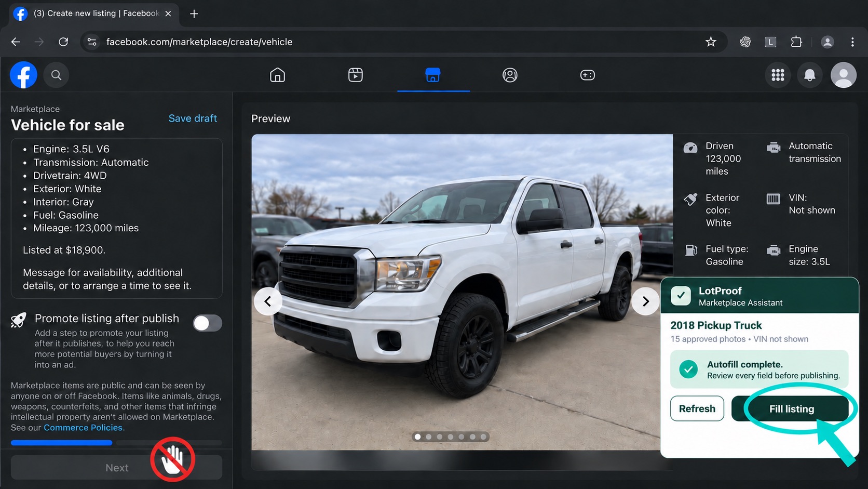
Task: Click '2018 Pickup Truck' title
Action: pyautogui.click(x=716, y=325)
